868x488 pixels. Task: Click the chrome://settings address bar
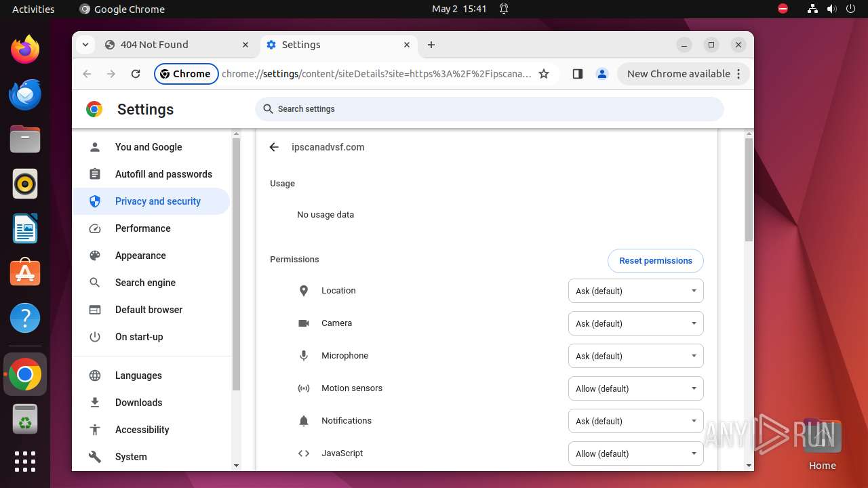[x=376, y=74]
